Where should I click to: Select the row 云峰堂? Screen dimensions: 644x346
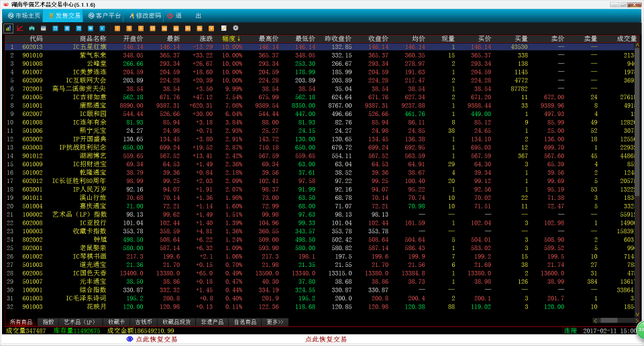tap(321, 64)
